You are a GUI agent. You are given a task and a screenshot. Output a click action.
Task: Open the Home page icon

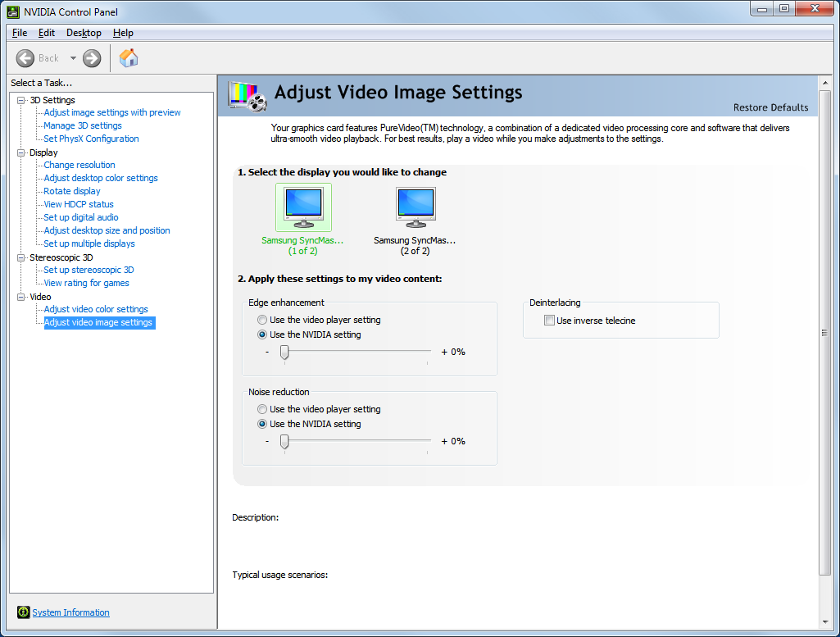(x=129, y=58)
